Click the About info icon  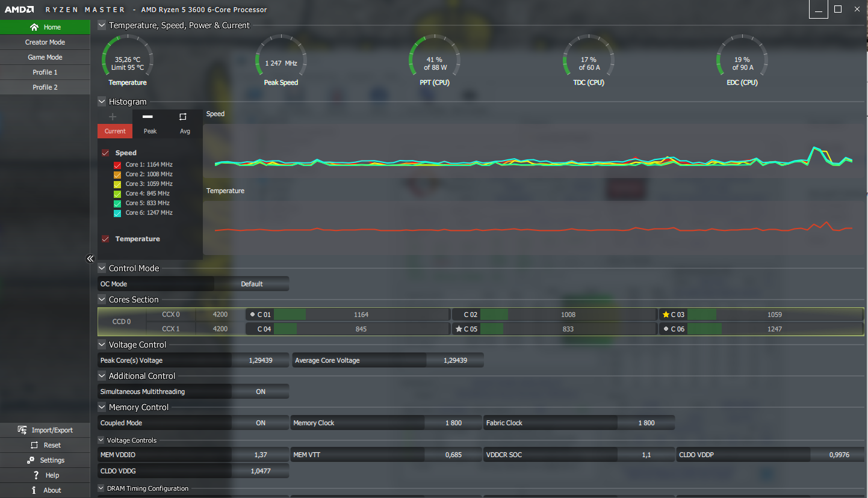click(34, 490)
